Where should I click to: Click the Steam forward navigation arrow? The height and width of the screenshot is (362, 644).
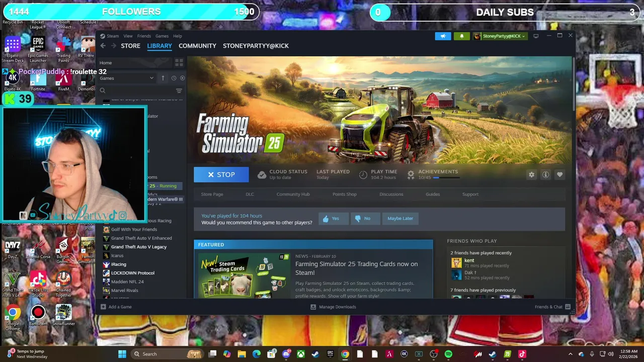coord(113,46)
